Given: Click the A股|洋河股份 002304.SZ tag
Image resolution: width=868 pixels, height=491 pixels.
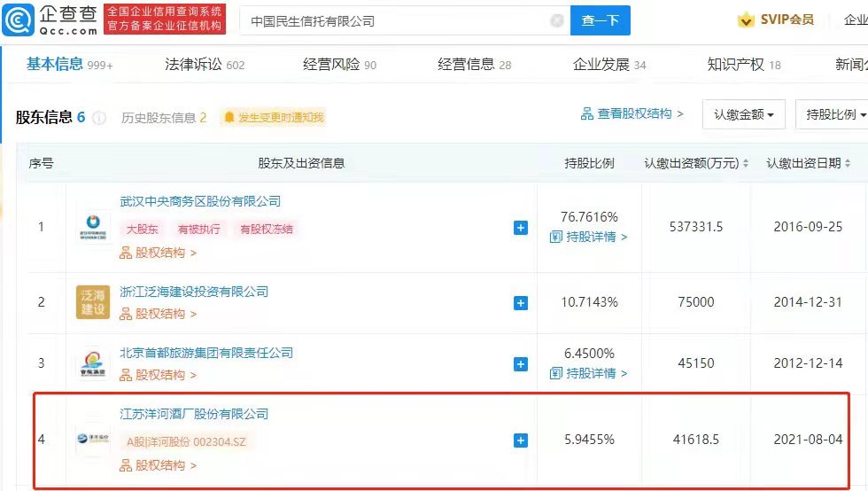Looking at the screenshot, I should [187, 441].
